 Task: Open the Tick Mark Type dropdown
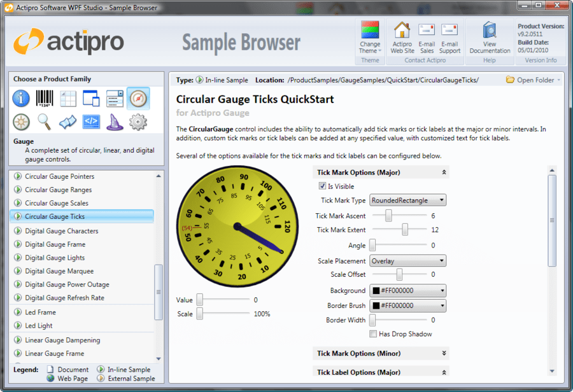(x=407, y=200)
